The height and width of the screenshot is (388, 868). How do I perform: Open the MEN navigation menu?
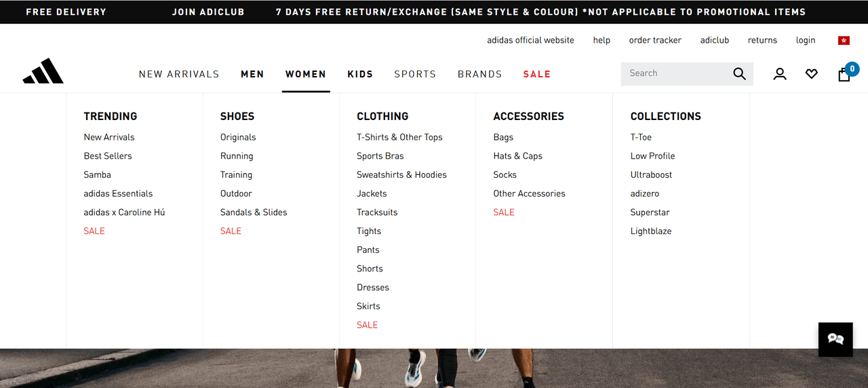[x=252, y=74]
